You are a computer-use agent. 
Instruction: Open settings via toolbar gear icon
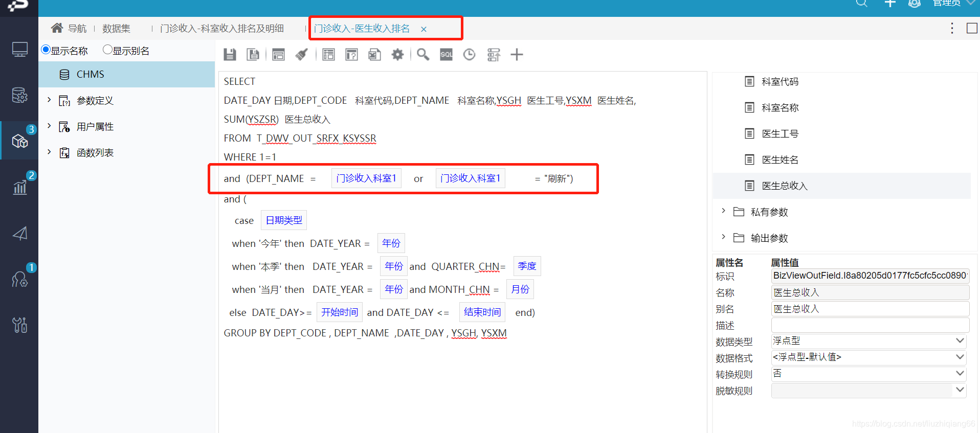tap(397, 55)
